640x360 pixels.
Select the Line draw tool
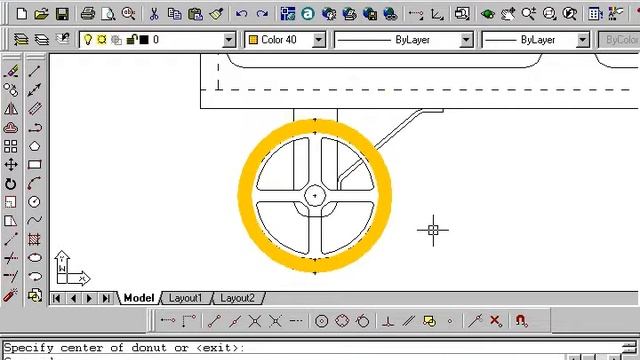[x=35, y=71]
